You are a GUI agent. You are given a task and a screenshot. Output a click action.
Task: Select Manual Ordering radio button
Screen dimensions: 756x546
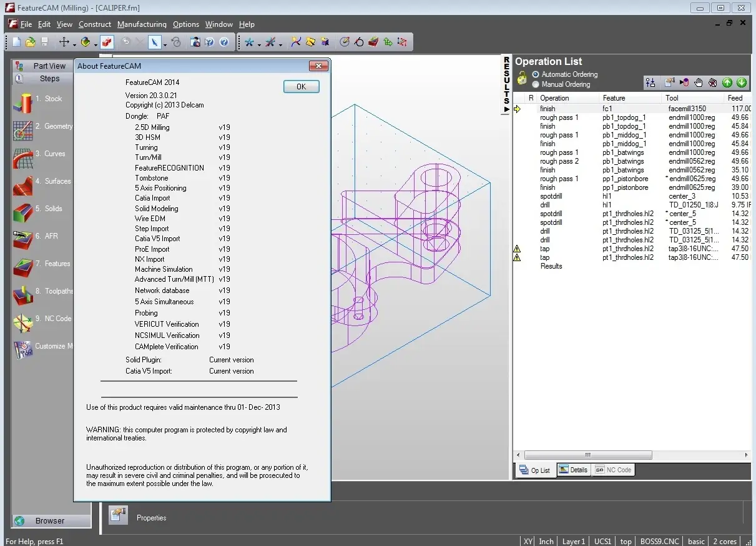(536, 84)
